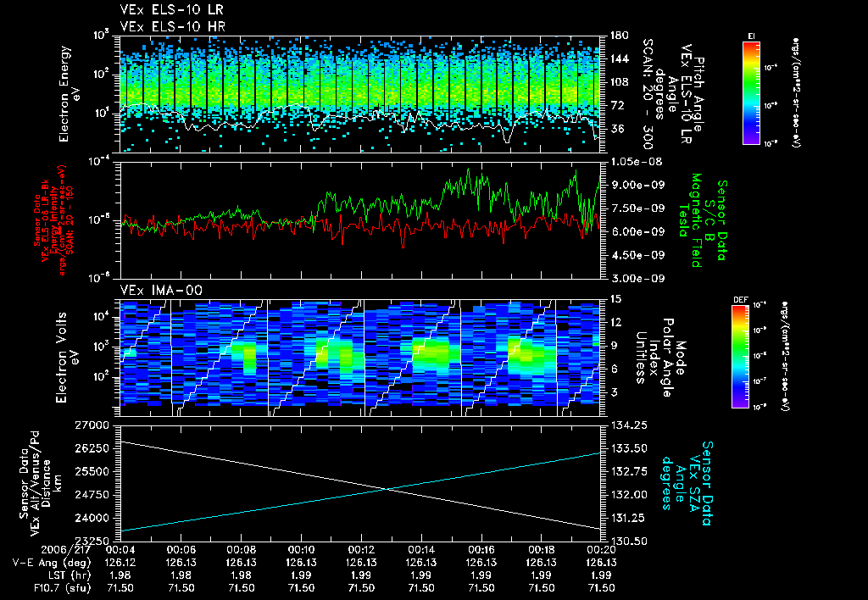This screenshot has width=868, height=600.
Task: Click the magnetic field line plot panel
Action: [359, 220]
